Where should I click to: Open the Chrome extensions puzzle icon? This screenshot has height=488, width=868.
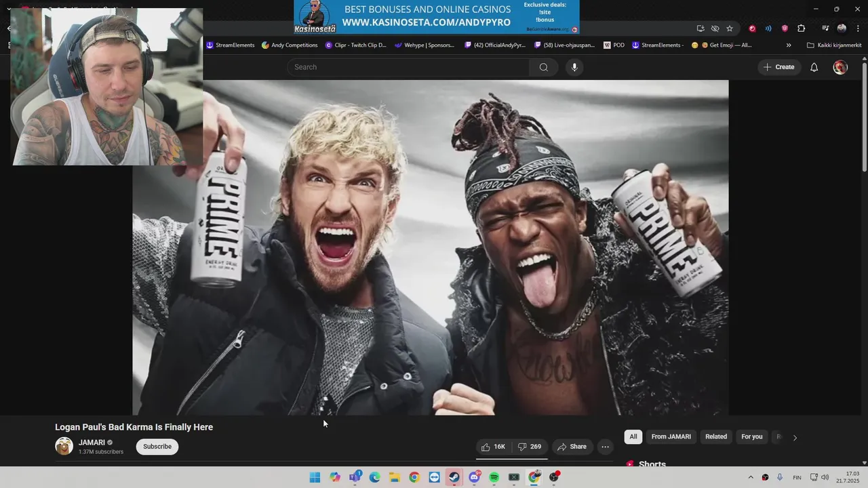[x=802, y=28]
